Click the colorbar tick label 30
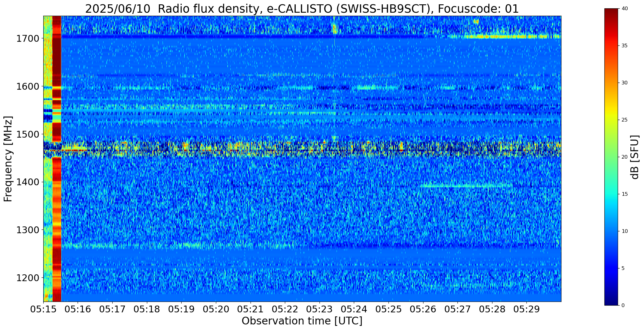This screenshot has width=644, height=330. click(x=625, y=83)
